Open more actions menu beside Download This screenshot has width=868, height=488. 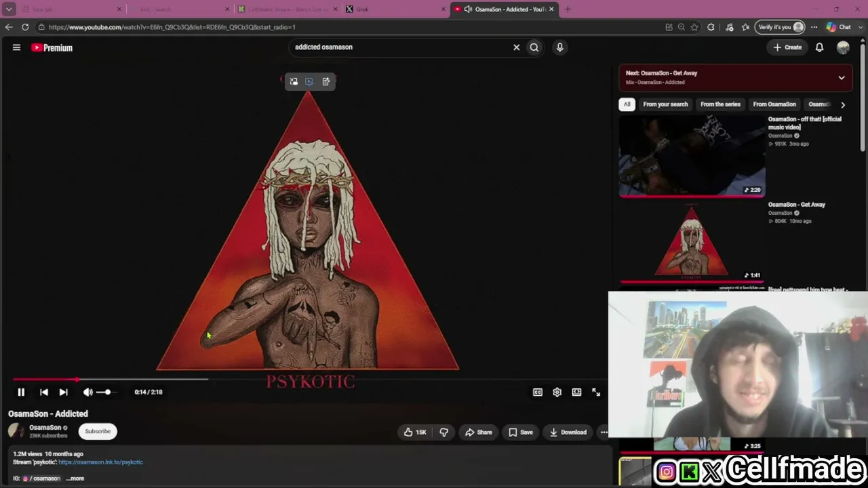click(604, 432)
